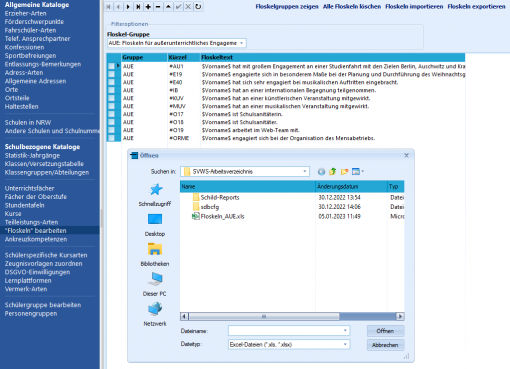This screenshot has width=510, height=369.
Task: Refresh data with circular arrow icon
Action: pyautogui.click(x=198, y=7)
